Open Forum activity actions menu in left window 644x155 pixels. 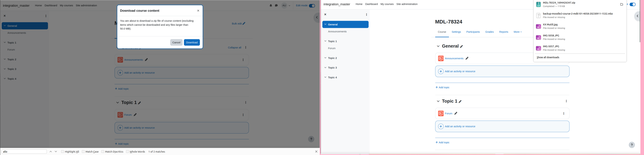pyautogui.click(x=243, y=115)
